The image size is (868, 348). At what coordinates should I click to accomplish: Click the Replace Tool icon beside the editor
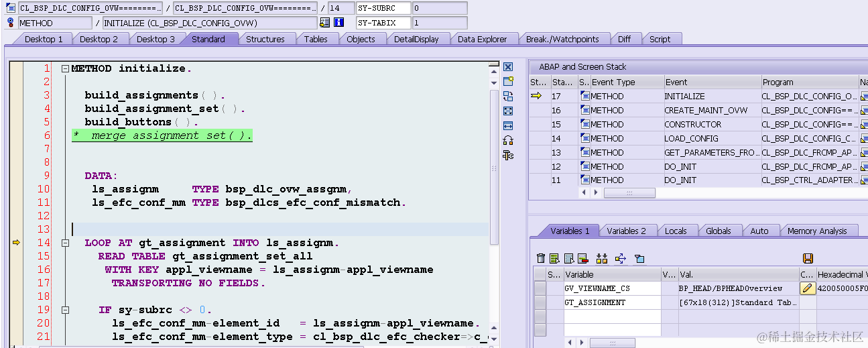click(x=508, y=96)
